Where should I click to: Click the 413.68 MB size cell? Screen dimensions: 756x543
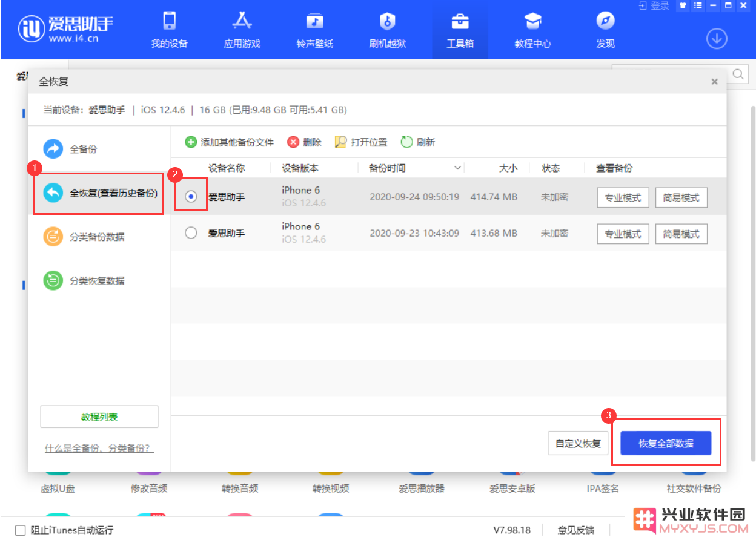click(494, 234)
